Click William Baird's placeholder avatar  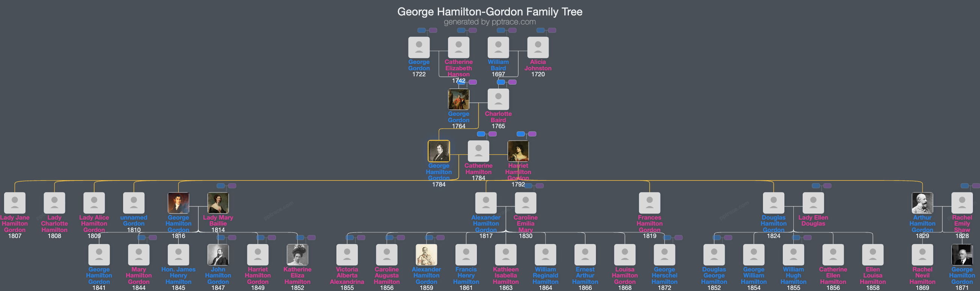(x=498, y=47)
